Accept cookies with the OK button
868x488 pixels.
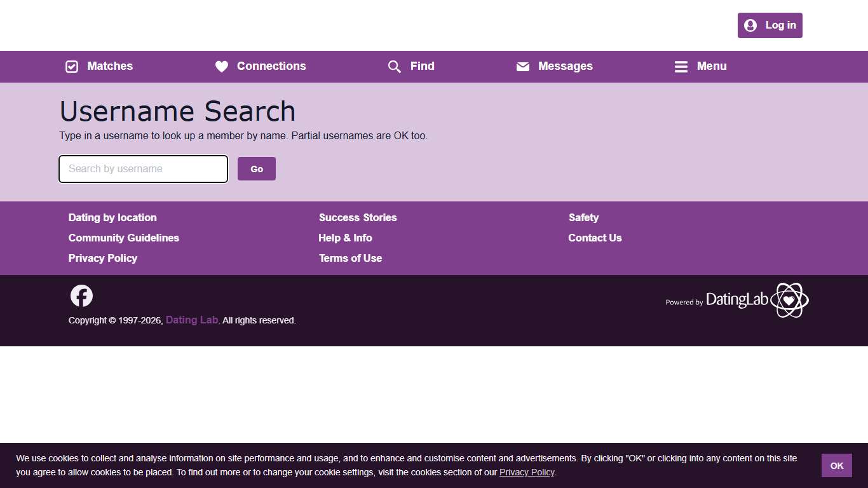[836, 465]
